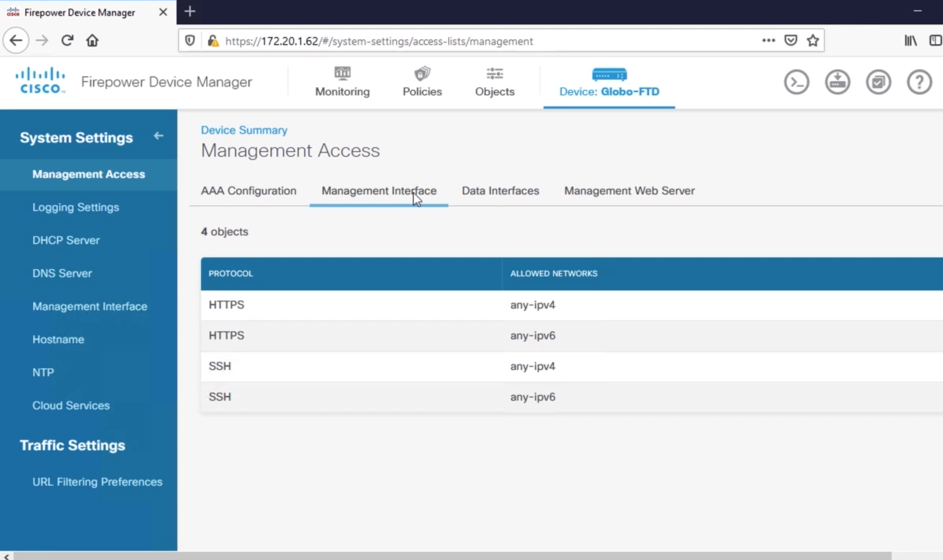This screenshot has width=943, height=560.
Task: Open DHCP Server settings
Action: [x=66, y=240]
